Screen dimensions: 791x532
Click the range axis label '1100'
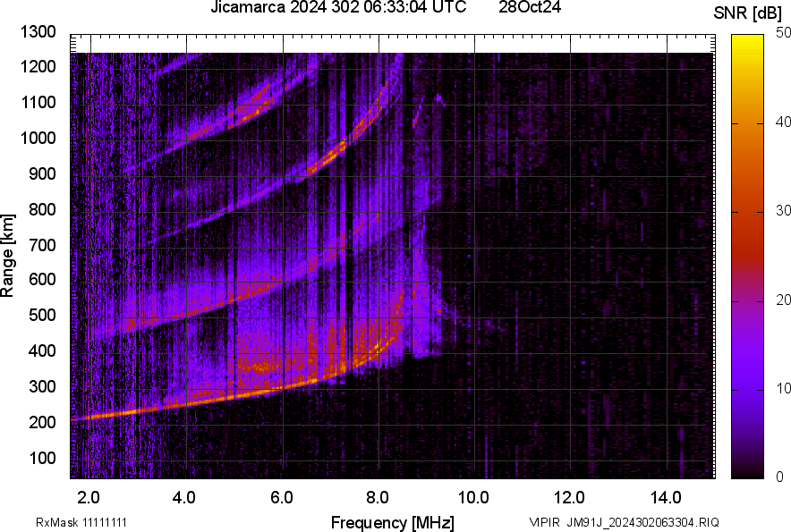pos(38,103)
